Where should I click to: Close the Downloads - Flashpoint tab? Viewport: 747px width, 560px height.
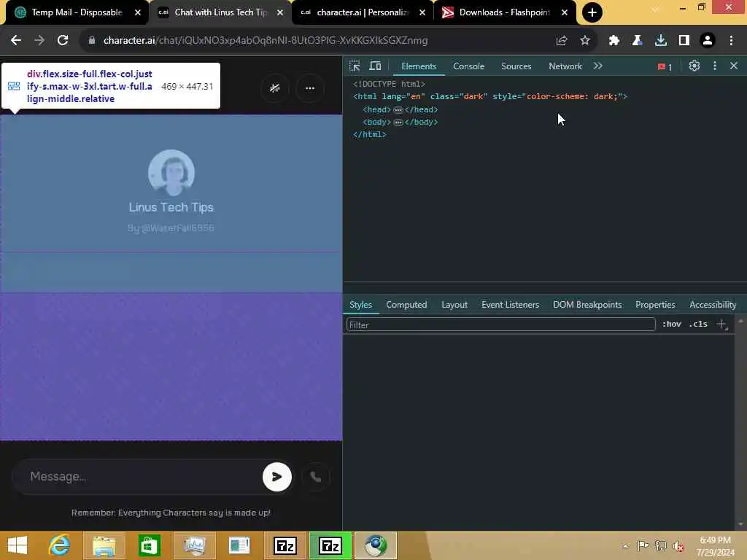(x=565, y=12)
